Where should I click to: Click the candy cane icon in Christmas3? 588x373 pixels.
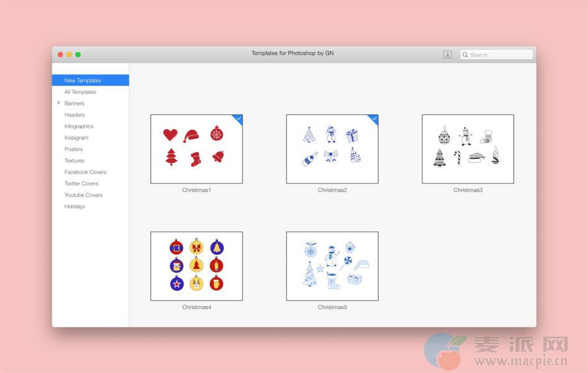point(457,157)
